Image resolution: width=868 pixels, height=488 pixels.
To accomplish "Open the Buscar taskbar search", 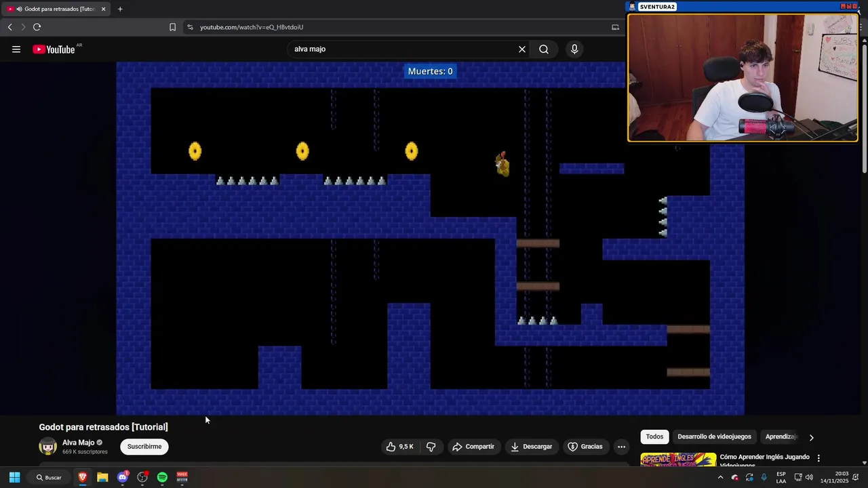I will [x=49, y=478].
